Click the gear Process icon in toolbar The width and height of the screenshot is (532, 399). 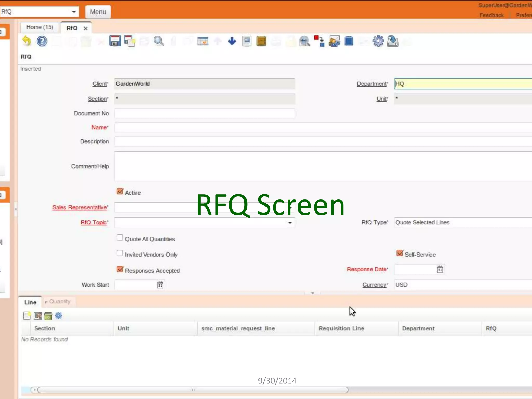tap(378, 41)
